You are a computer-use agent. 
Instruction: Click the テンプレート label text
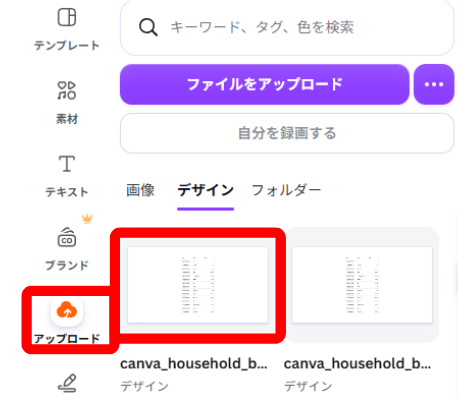click(67, 45)
